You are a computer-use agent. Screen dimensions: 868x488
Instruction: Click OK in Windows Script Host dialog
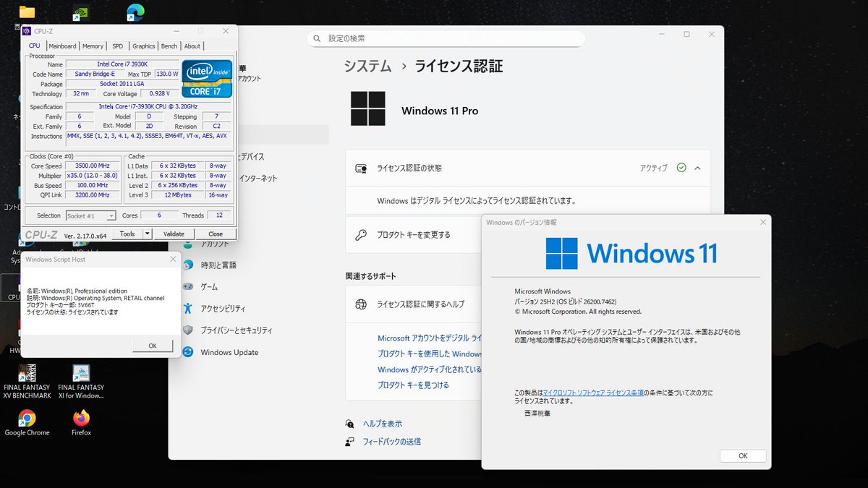(153, 346)
